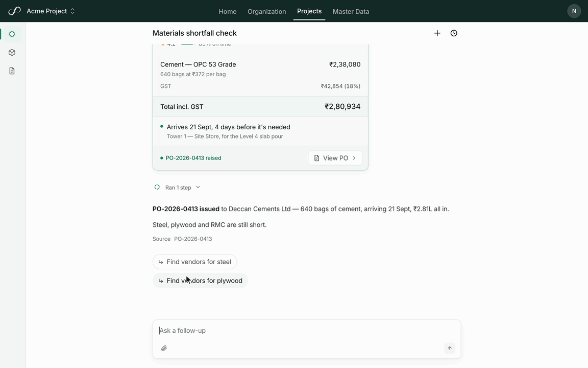Click the 640 bags at ₹372 per bag text
The height and width of the screenshot is (368, 588).
tap(193, 74)
